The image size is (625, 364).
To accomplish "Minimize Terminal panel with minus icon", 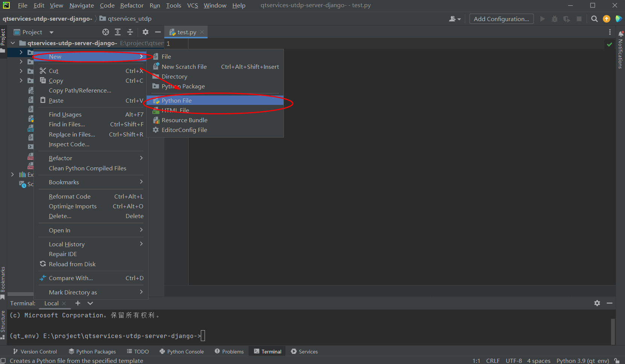I will coord(610,303).
